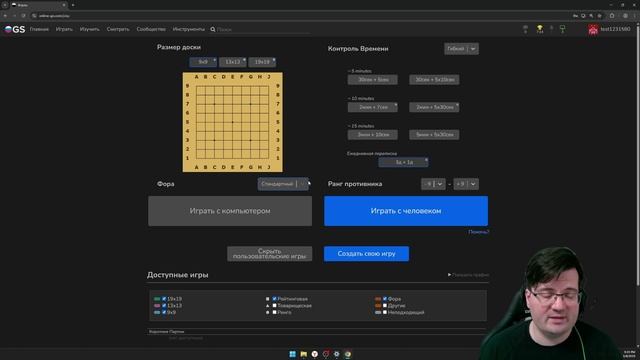Click the red circular taskbar app icon
Viewport: 640px width, 360px height.
[x=326, y=354]
